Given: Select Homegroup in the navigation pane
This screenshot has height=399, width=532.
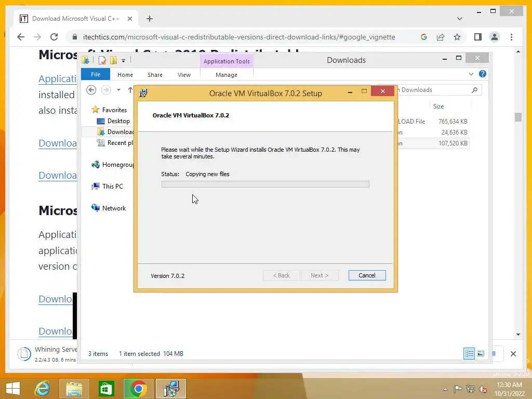Looking at the screenshot, I should click(113, 165).
